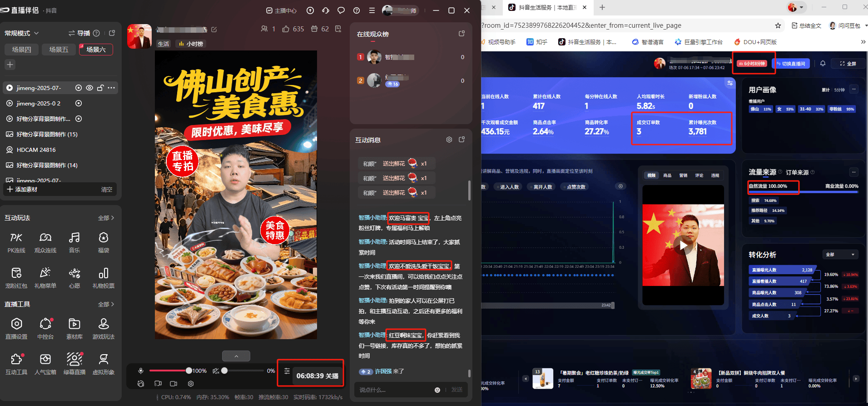Screen dimensions: 868x406
Task: Open emoji picker in chat box
Action: 437,390
